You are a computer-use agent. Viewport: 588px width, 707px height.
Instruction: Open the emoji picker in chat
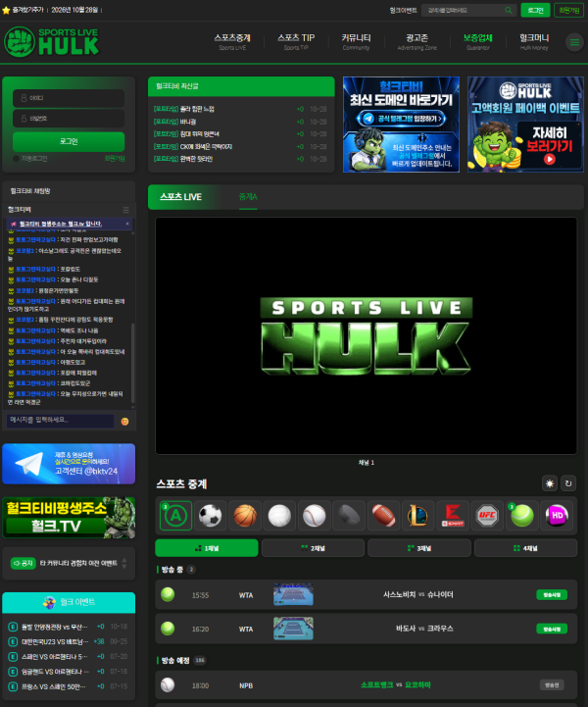click(124, 421)
